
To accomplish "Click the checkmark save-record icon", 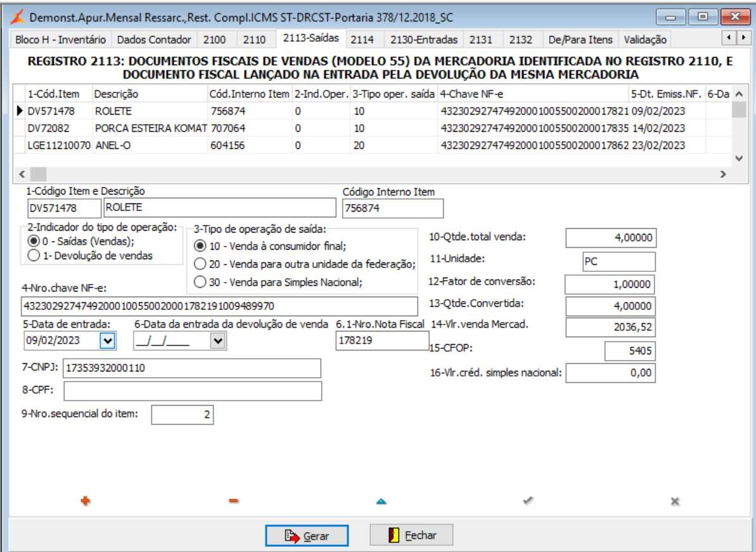I will tap(528, 501).
